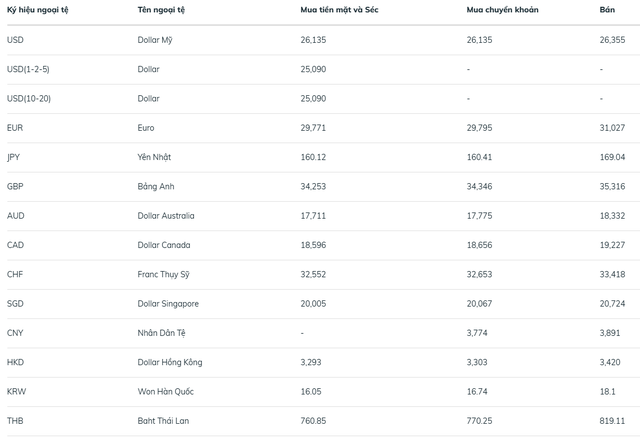640x439 pixels.
Task: Click the "Tên ngoại tệ" column header
Action: [160, 10]
